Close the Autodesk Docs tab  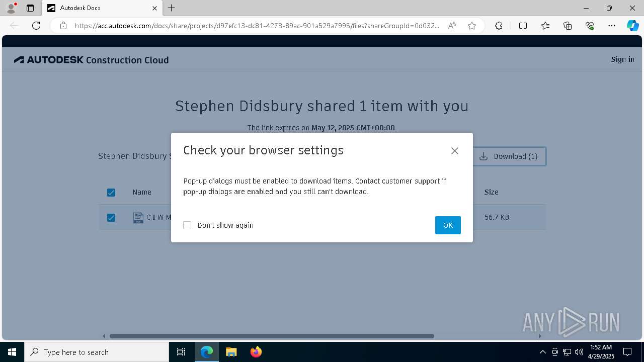[x=154, y=8]
